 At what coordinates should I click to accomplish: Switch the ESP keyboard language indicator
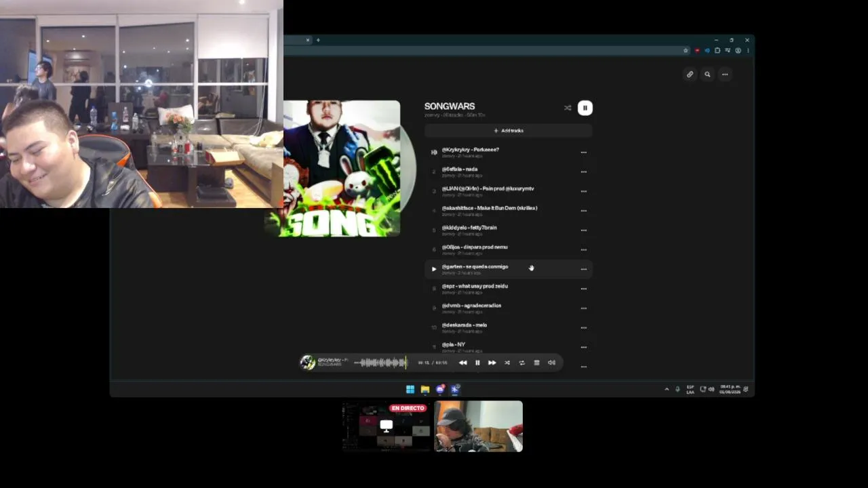[690, 389]
